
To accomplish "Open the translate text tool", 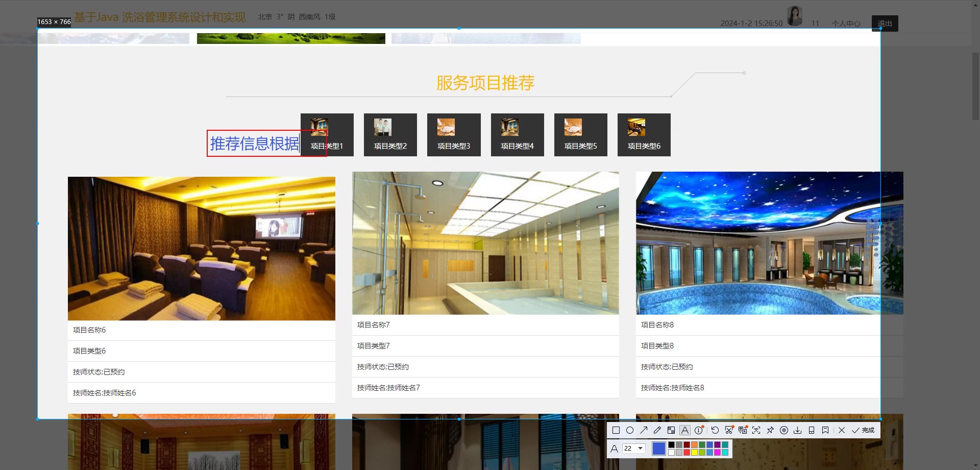I will pos(743,430).
